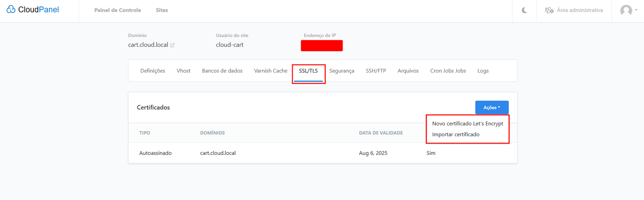
Task: Click the Sites navigation link
Action: tap(162, 10)
